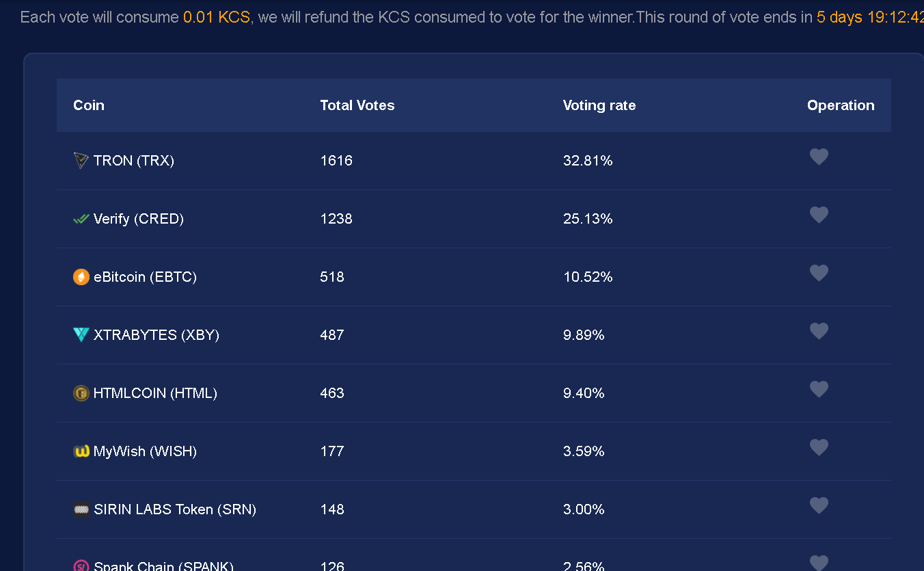Click the HTMLCOIN gold coin logo

[81, 393]
